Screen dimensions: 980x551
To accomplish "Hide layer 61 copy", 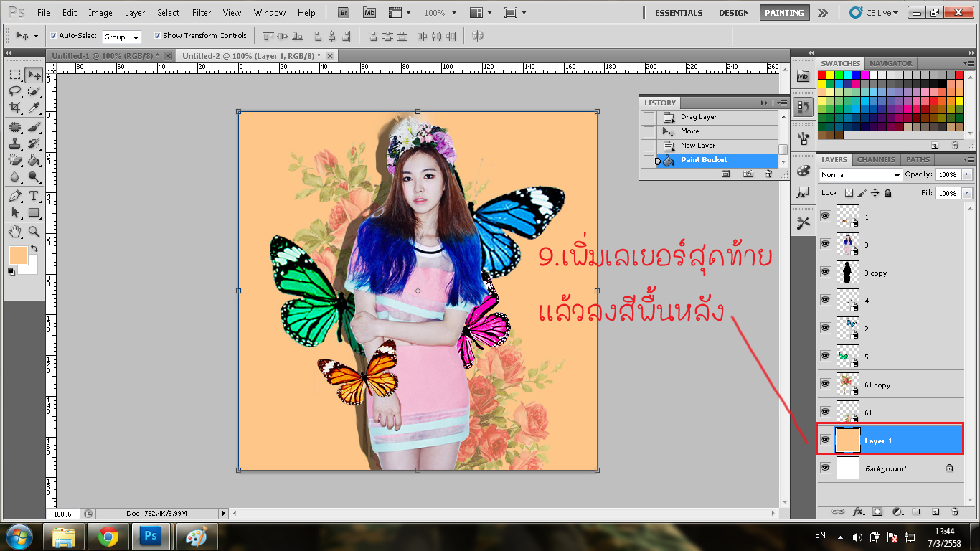I will [825, 384].
